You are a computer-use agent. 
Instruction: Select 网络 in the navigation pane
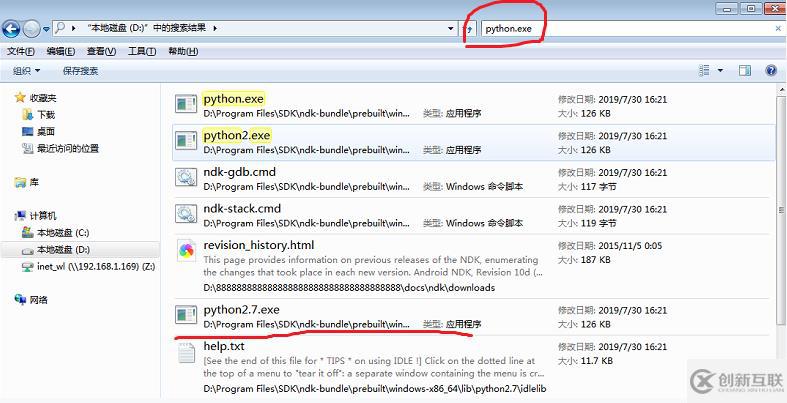[38, 300]
